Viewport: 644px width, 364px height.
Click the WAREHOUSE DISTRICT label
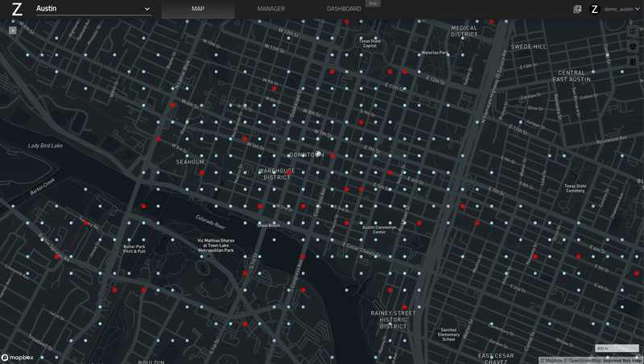(277, 174)
